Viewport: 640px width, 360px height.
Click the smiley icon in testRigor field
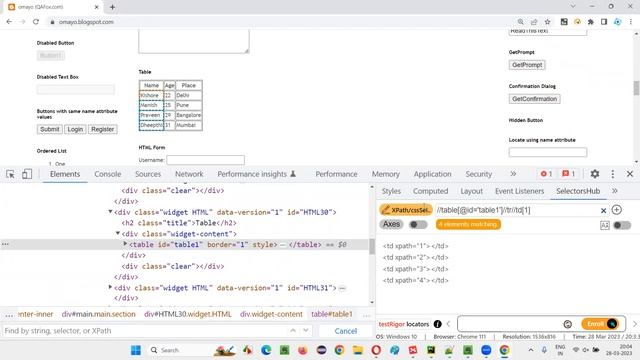coord(567,324)
